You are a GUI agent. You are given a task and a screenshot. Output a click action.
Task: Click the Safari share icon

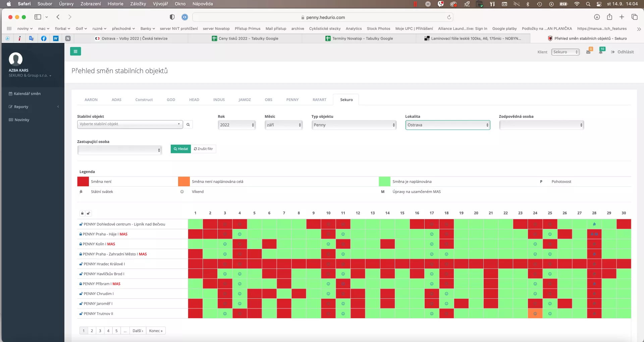click(x=609, y=17)
